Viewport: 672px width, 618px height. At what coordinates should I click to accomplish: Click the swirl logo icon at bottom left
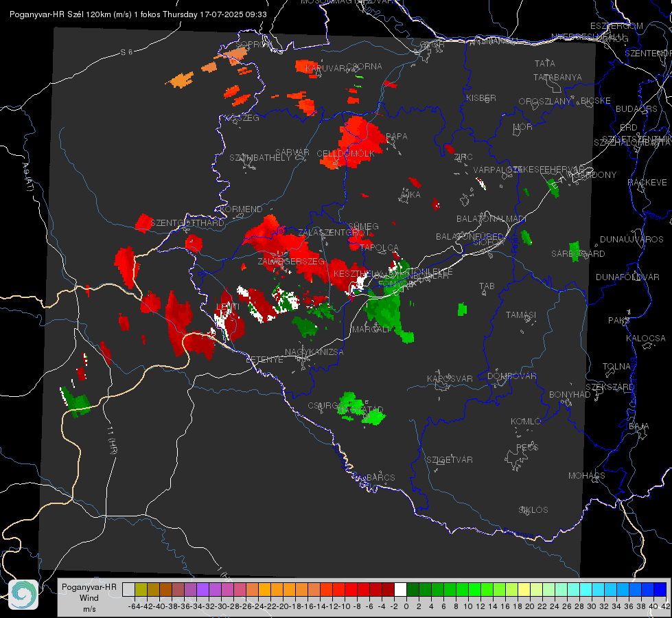(x=23, y=595)
